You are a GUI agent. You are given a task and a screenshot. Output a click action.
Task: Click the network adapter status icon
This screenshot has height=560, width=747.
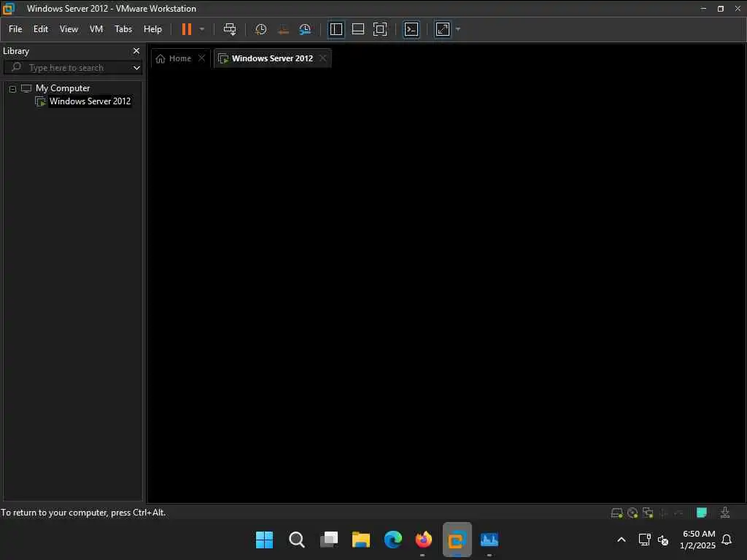[x=648, y=513]
